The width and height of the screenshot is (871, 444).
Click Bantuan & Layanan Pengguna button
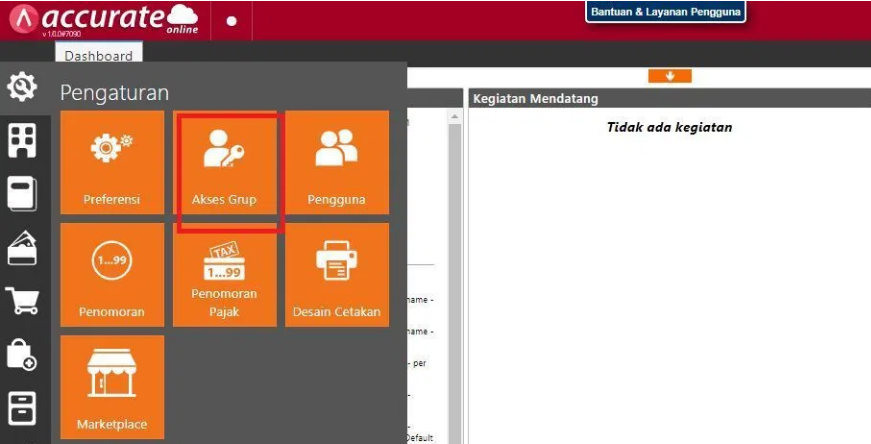click(x=665, y=13)
